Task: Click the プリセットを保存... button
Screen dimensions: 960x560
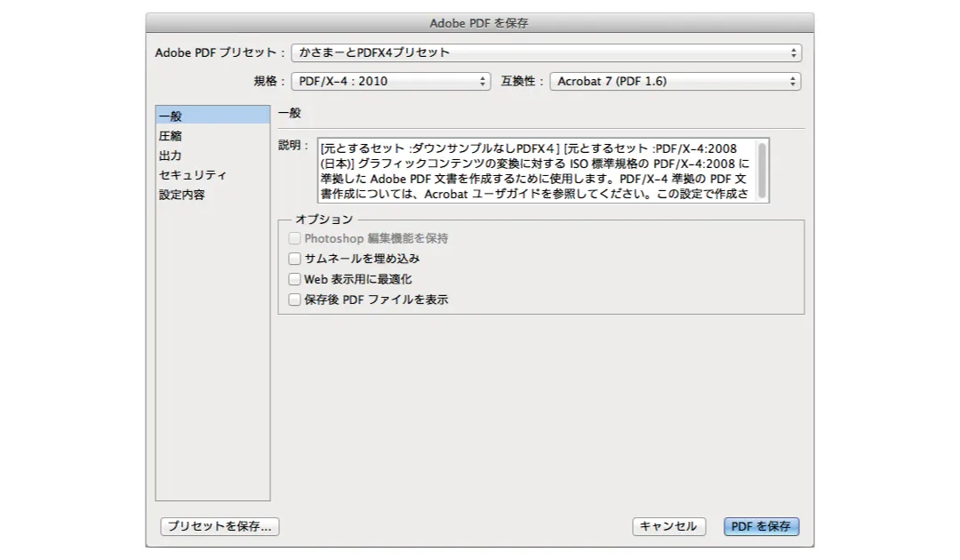Action: [x=220, y=526]
